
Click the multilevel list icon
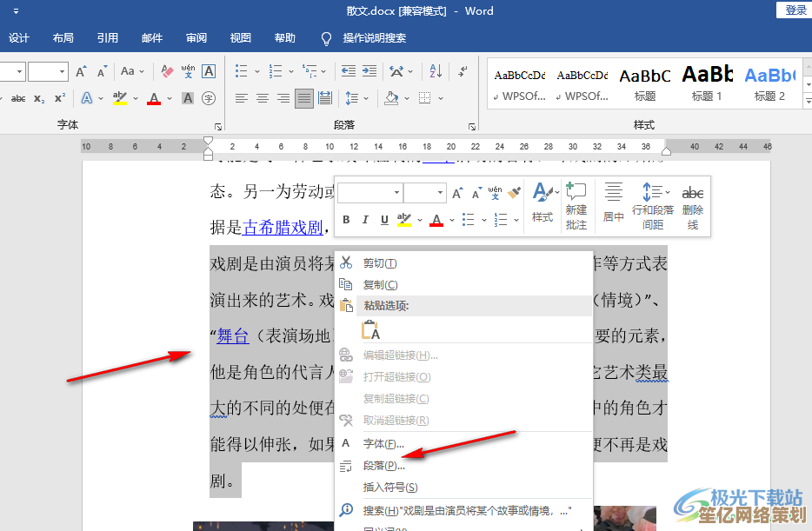point(309,71)
